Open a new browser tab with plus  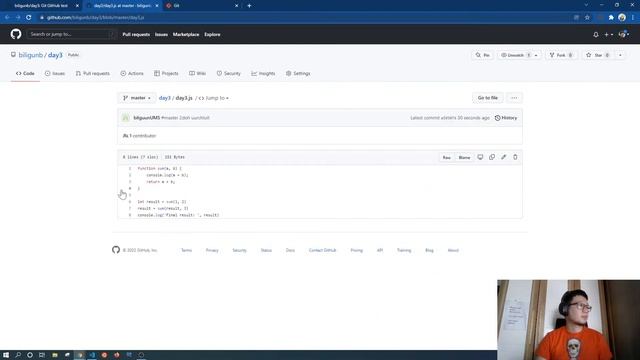(x=249, y=6)
